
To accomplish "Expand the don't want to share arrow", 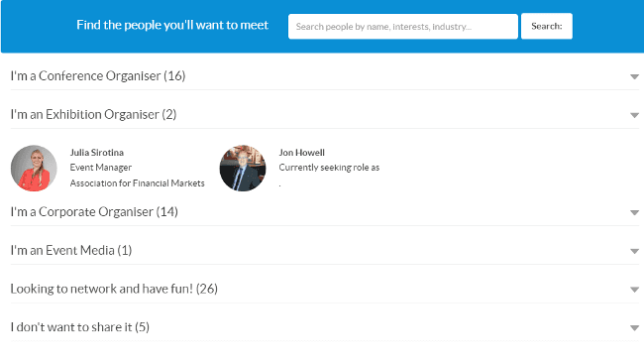I will pyautogui.click(x=634, y=328).
